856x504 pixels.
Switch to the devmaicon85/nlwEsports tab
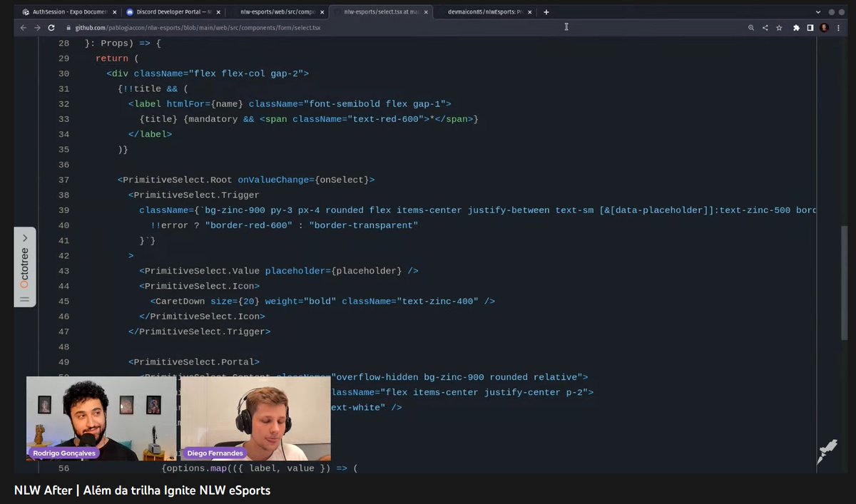[x=486, y=12]
